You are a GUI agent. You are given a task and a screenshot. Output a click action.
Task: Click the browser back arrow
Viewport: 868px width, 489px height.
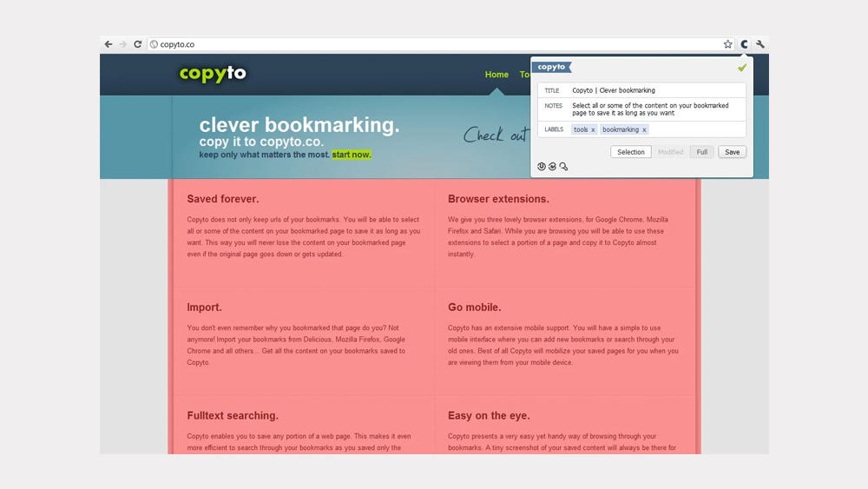tap(108, 44)
